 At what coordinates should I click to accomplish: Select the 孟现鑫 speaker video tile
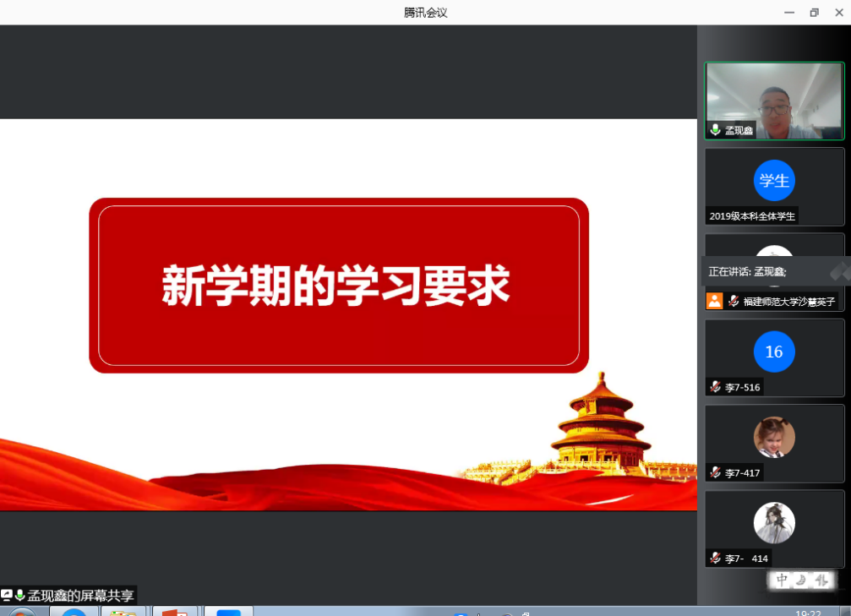pos(774,100)
